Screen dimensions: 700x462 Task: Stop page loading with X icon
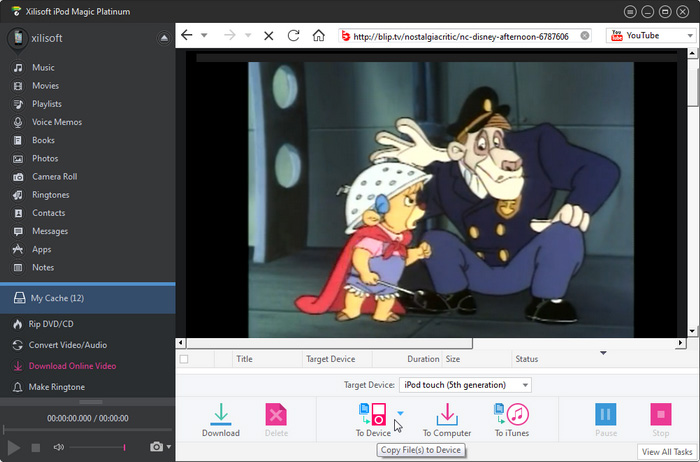point(268,35)
